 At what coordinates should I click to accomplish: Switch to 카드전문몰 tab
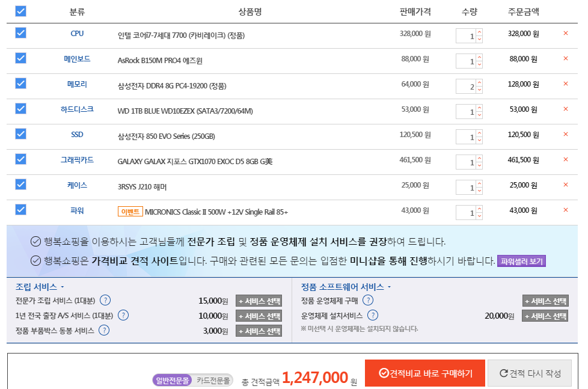pos(213,381)
